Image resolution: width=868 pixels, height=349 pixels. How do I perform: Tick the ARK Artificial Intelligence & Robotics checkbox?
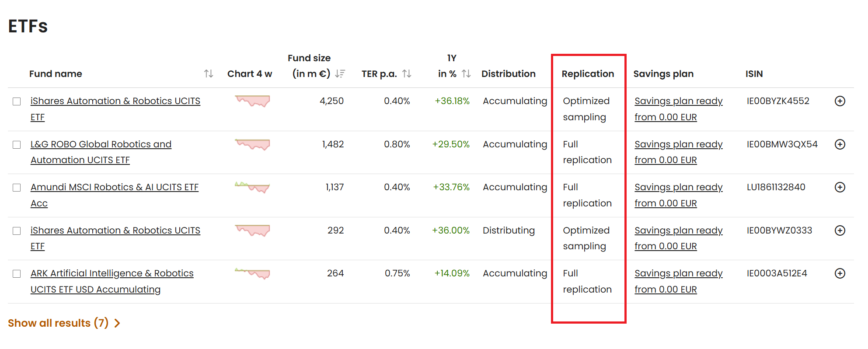pyautogui.click(x=17, y=274)
